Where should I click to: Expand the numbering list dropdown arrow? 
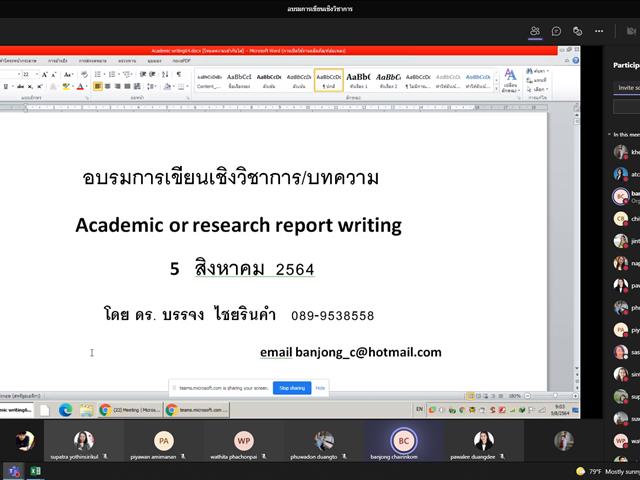119,74
